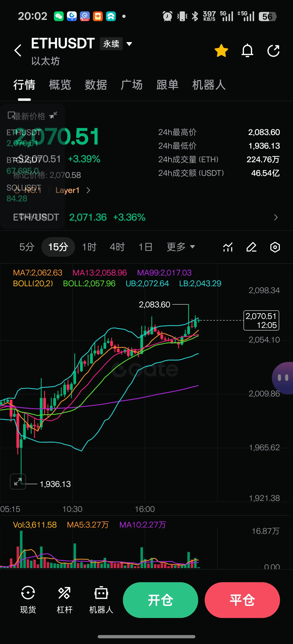
Task: Open the 机器人 tab
Action: [x=209, y=85]
